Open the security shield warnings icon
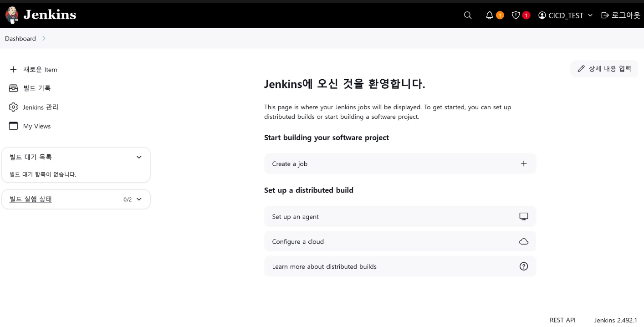644x327 pixels. click(x=516, y=15)
